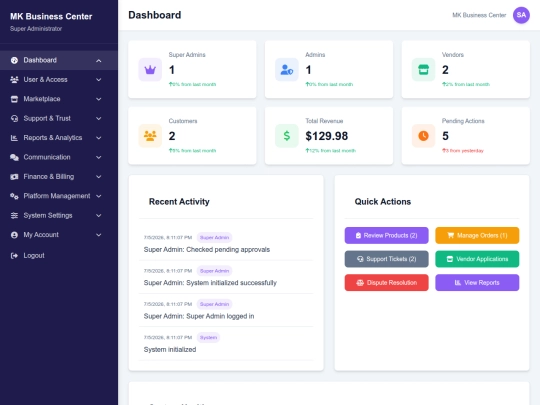Expand the System Settings chevron
This screenshot has width=540, height=405.
tap(98, 216)
